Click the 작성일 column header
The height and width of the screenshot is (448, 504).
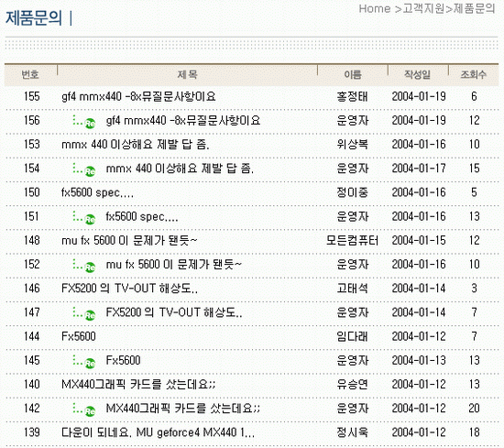tap(417, 74)
